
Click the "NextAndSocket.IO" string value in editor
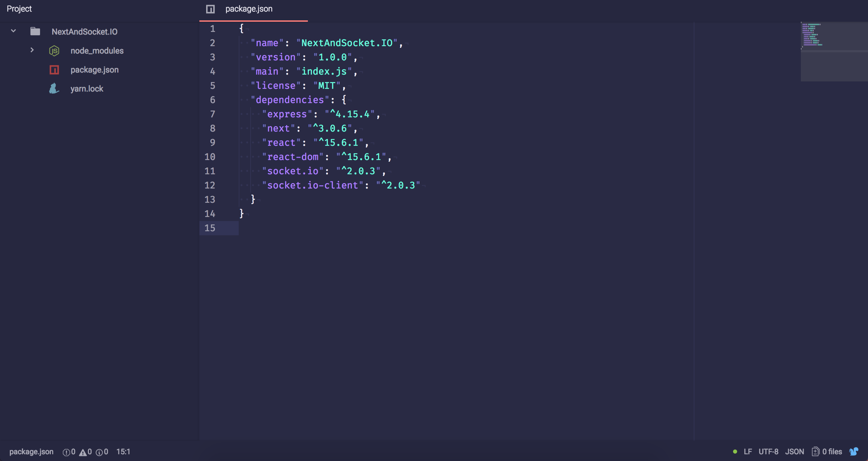(x=347, y=43)
